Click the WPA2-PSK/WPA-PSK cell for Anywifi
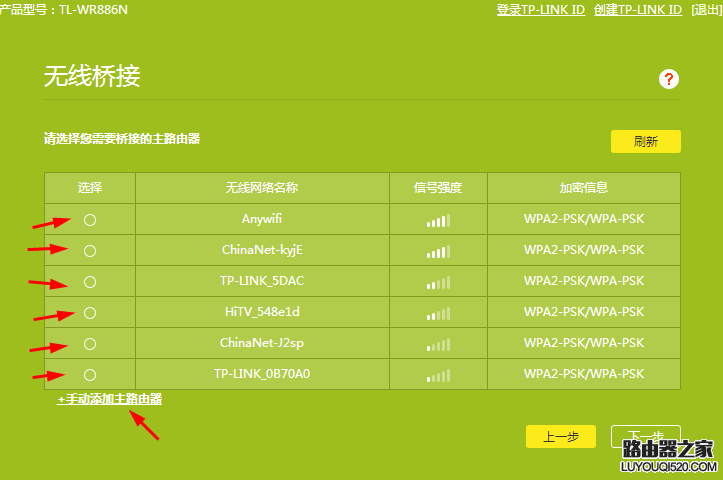Image resolution: width=723 pixels, height=480 pixels. click(584, 219)
